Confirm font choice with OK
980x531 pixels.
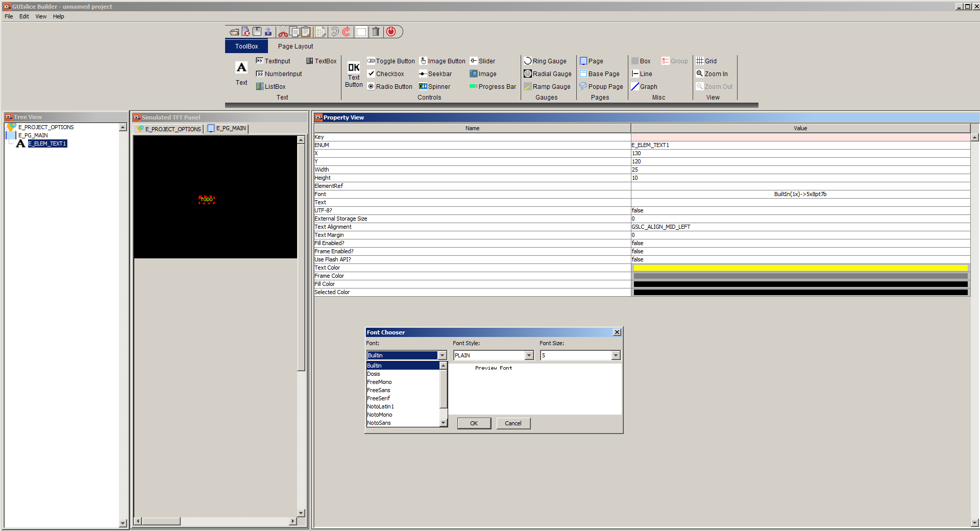[x=474, y=423]
